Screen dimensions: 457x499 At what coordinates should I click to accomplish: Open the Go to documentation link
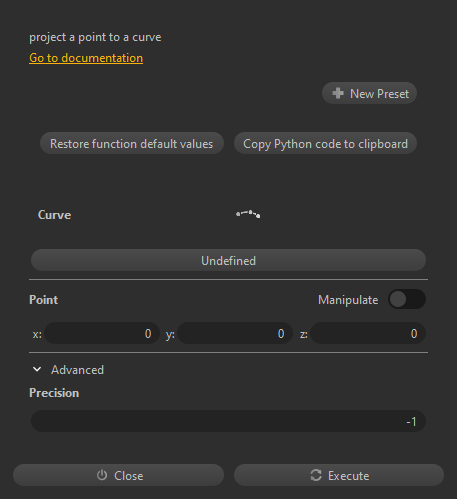[86, 58]
